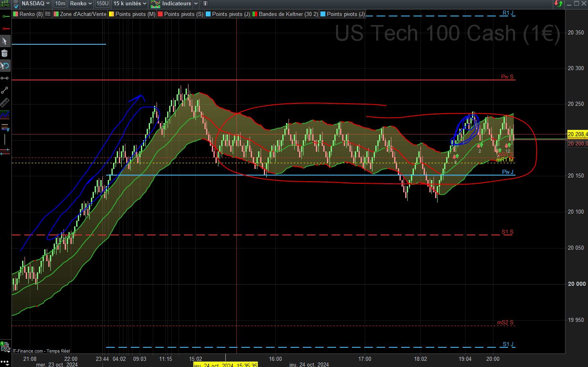This screenshot has width=588, height=367.
Task: Select the green buy order line tool
Action: pos(5,16)
